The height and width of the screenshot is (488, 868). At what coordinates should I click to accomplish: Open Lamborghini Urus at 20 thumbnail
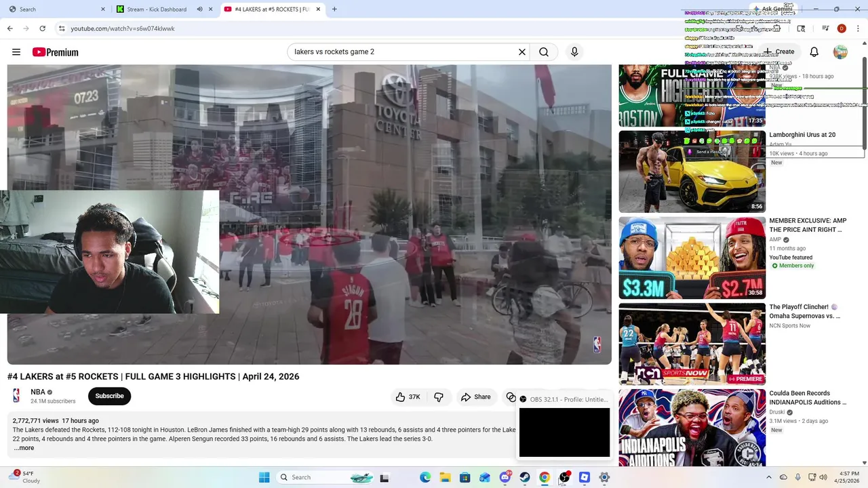pos(692,171)
